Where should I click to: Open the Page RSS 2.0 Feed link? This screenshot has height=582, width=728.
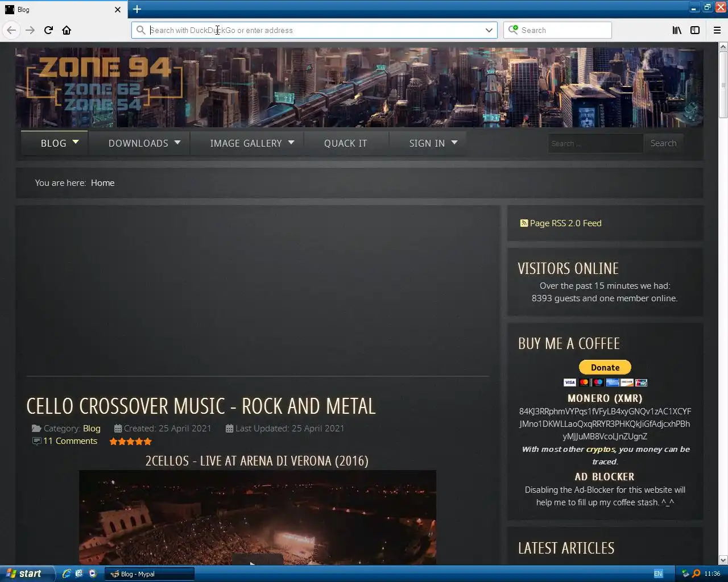tap(565, 223)
